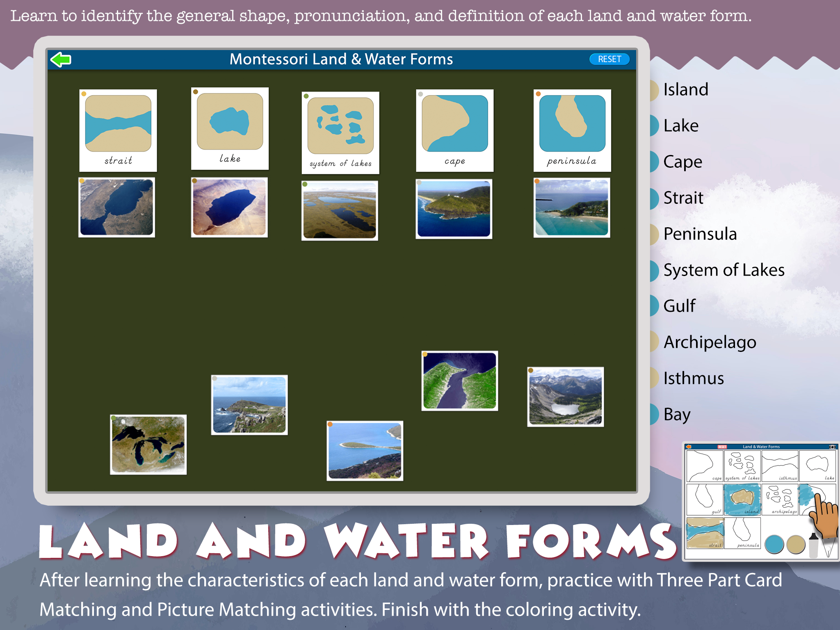Open the Island entry in the list
Viewport: 840px width, 630px height.
pyautogui.click(x=686, y=89)
